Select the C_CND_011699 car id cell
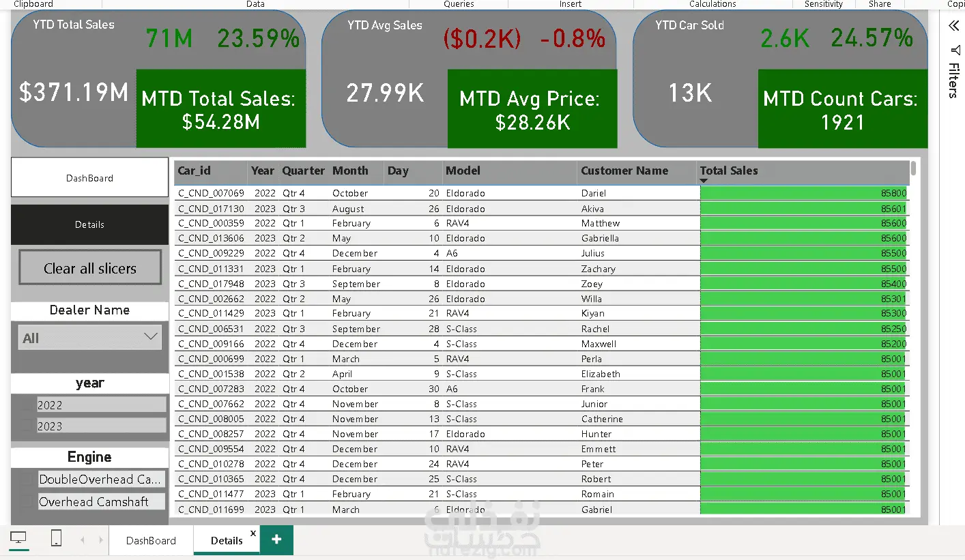 pos(211,510)
